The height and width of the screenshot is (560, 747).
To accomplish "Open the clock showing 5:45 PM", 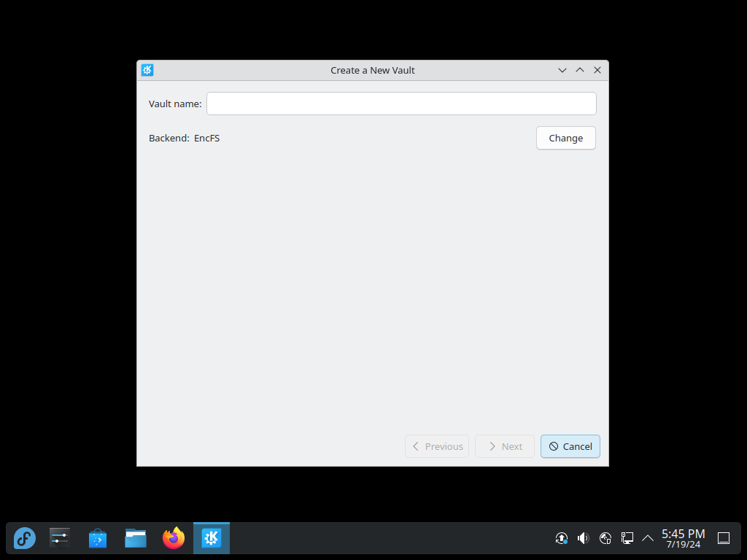I will 683,538.
